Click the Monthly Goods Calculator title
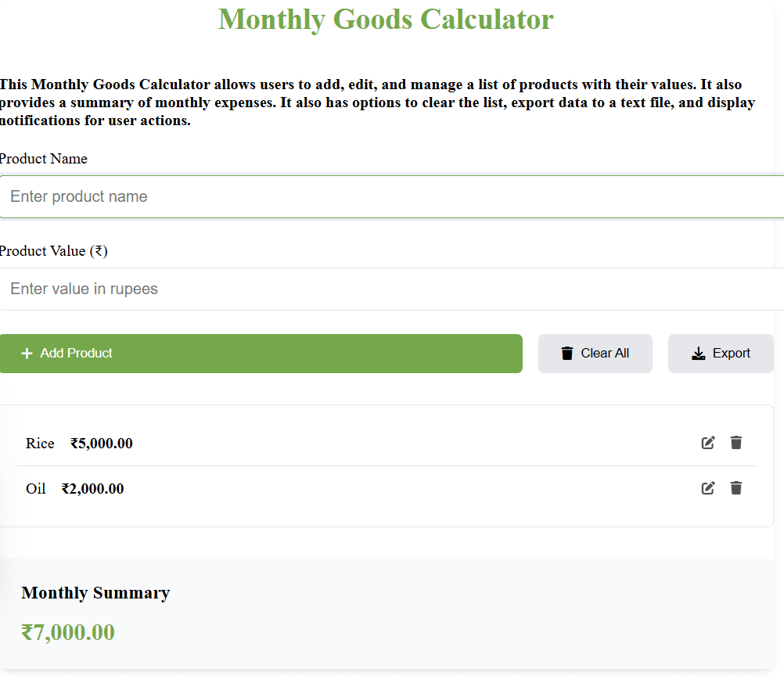 [x=386, y=20]
